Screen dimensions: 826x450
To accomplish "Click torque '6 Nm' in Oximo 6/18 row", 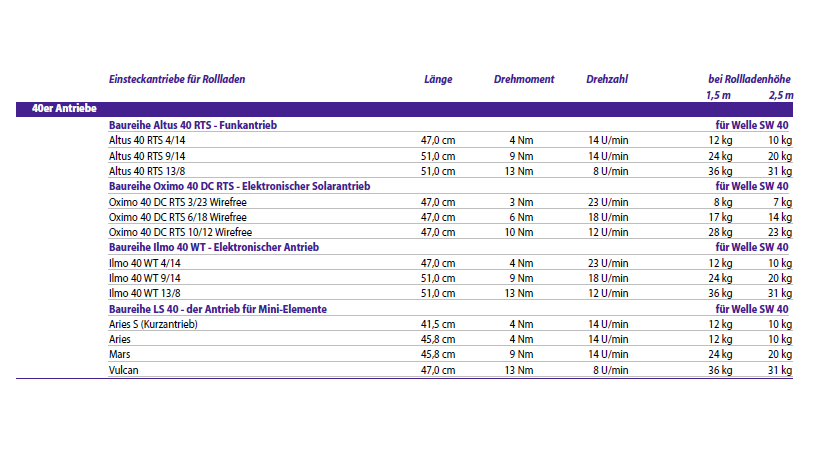I will pos(522,217).
